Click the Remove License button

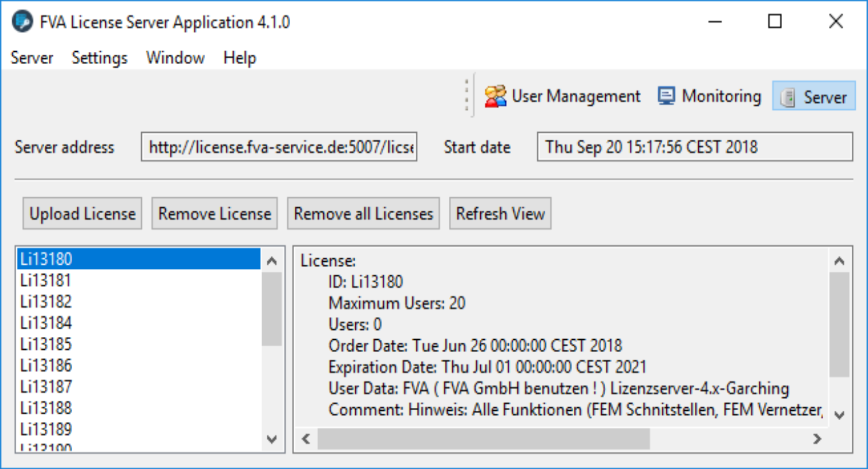pos(215,214)
